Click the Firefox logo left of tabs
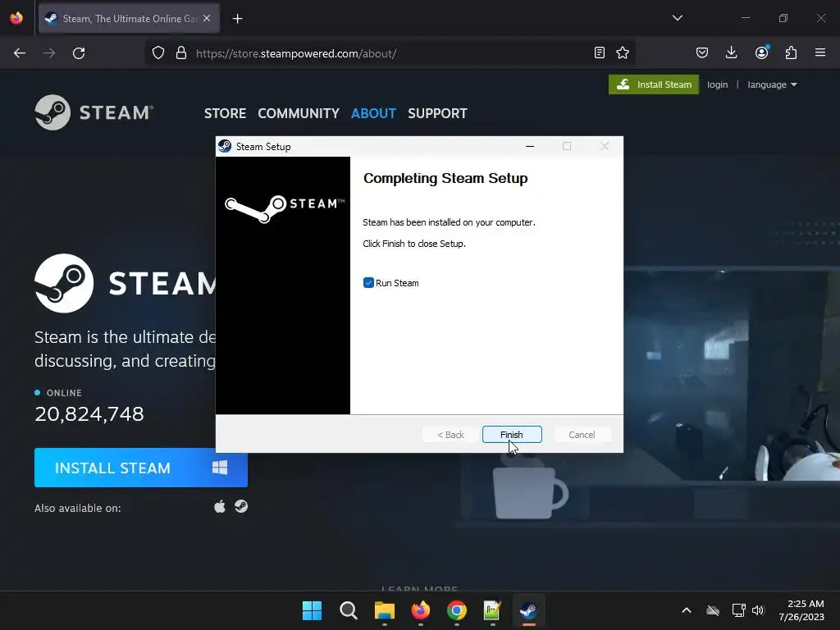The width and height of the screenshot is (840, 630). pos(16,18)
